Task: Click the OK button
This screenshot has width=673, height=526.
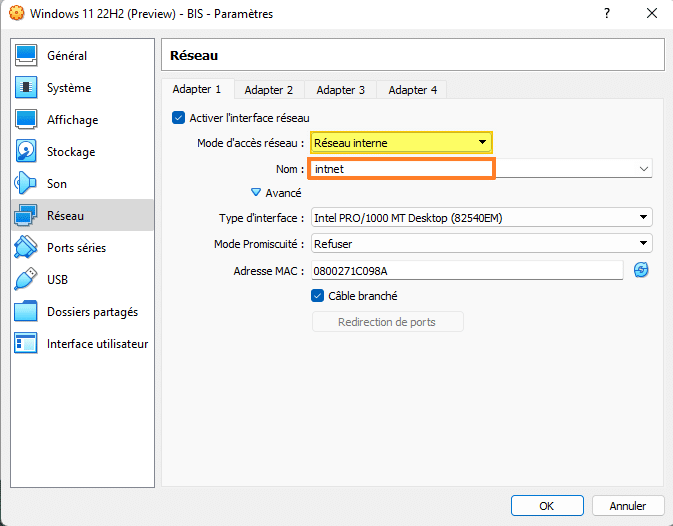Action: point(547,506)
